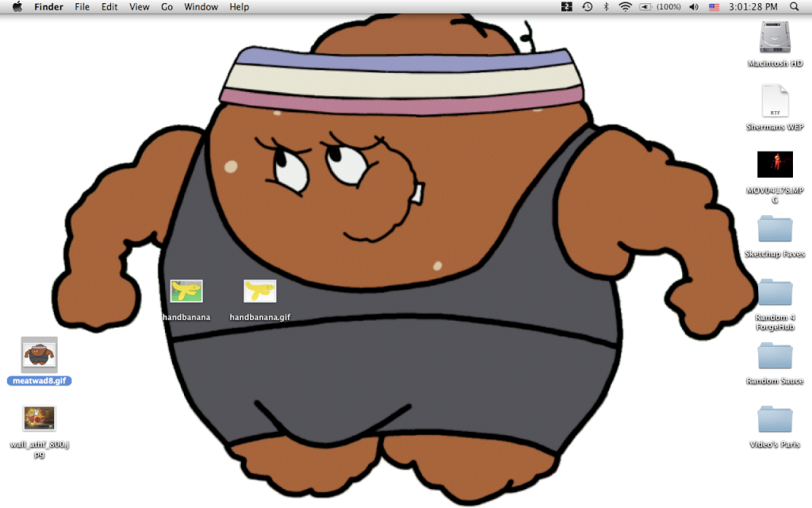Open the Go menu

(x=167, y=6)
